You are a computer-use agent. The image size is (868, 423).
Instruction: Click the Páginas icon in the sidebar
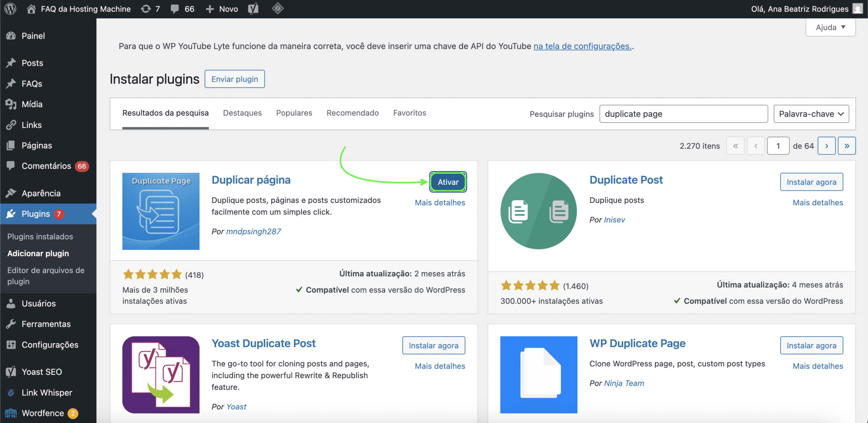[x=11, y=146]
